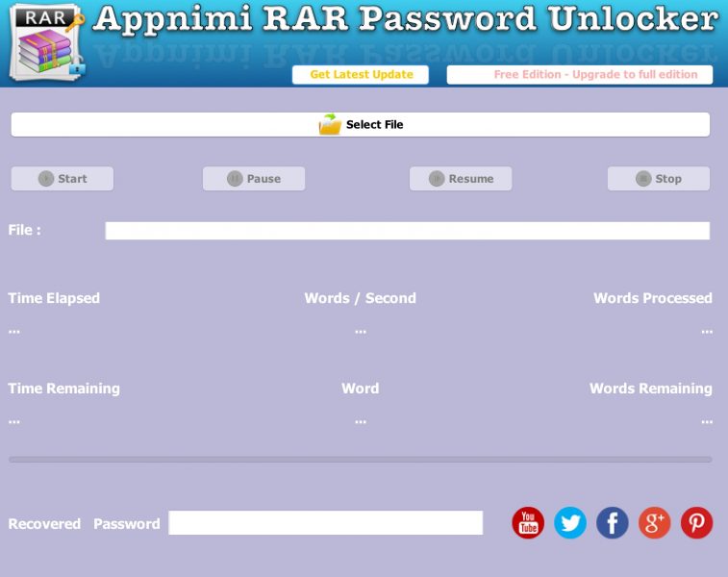Stop the recovery with Stop button
728x577 pixels.
click(x=659, y=179)
